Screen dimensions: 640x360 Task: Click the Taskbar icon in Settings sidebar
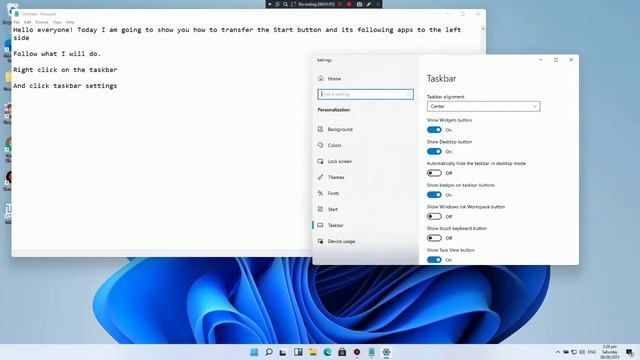pos(320,225)
